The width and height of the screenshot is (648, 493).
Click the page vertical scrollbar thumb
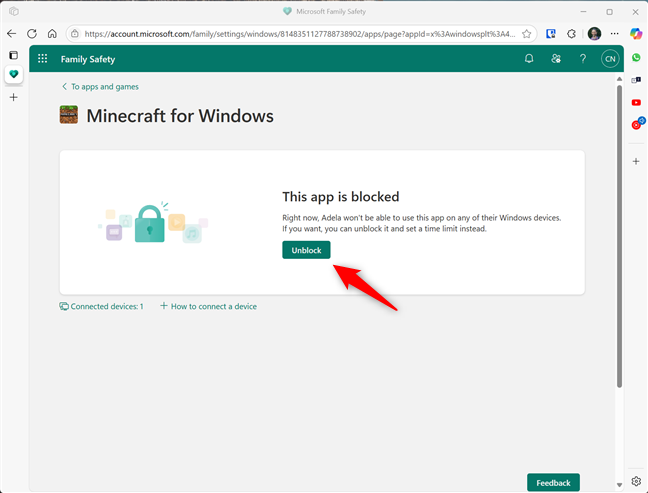pos(619,236)
